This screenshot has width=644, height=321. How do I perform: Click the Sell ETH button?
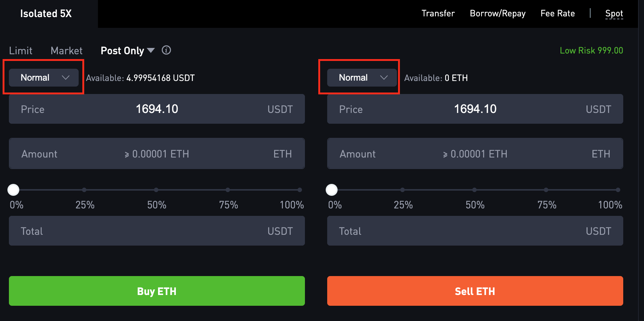(x=475, y=291)
